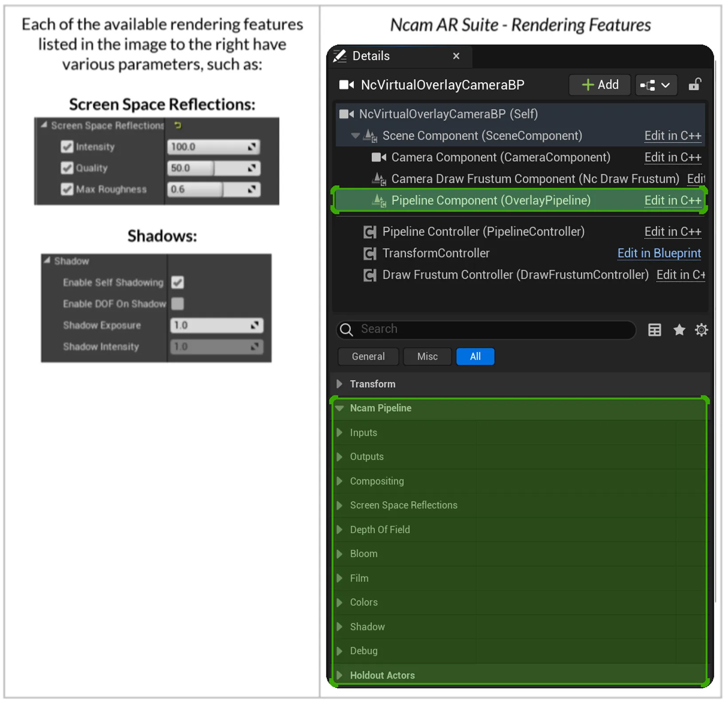Viewport: 728px width, 704px height.
Task: Click the Quality value slider showing 50.0
Action: (214, 168)
